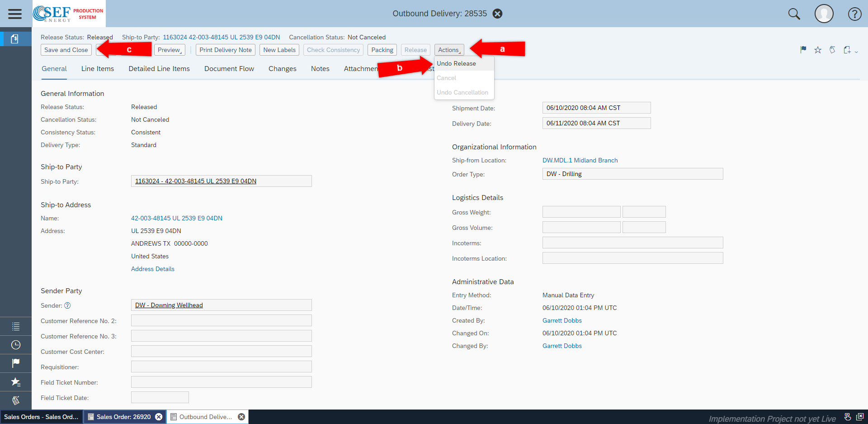868x424 pixels.
Task: Select the highlighted work center sidebar icon
Action: click(x=16, y=38)
